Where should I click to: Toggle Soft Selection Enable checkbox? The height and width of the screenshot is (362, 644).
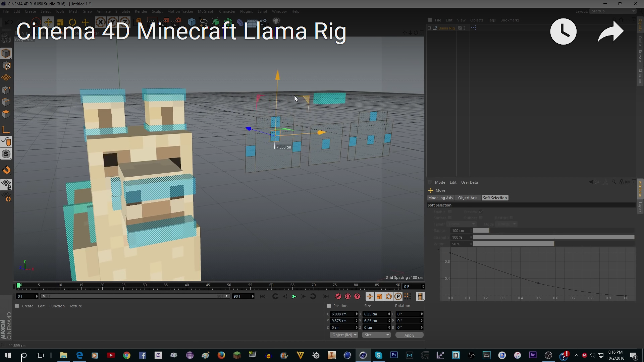pyautogui.click(x=450, y=212)
